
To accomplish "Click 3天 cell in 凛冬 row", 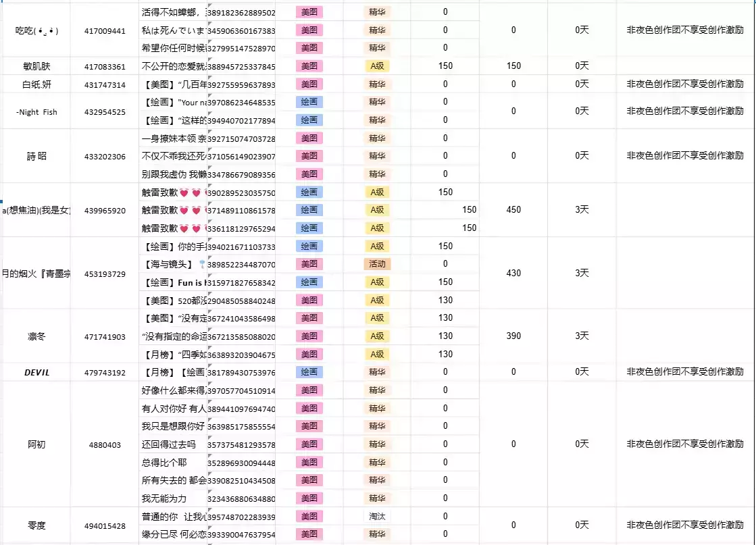I will pos(582,336).
